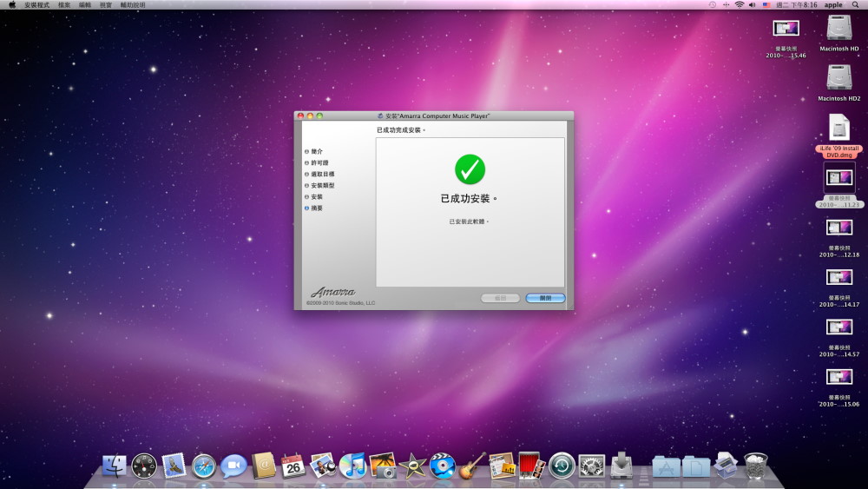The height and width of the screenshot is (489, 868).
Task: Launch Photo Booth from the Dock
Action: coord(532,466)
